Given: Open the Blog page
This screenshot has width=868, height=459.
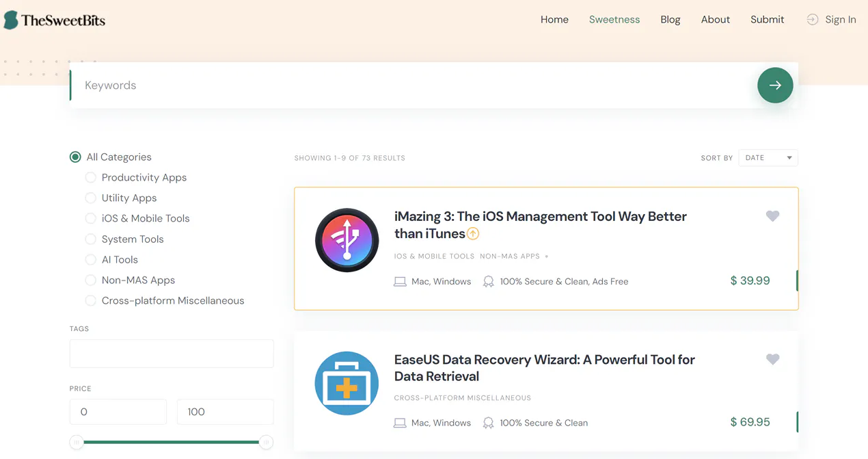Looking at the screenshot, I should (x=670, y=20).
